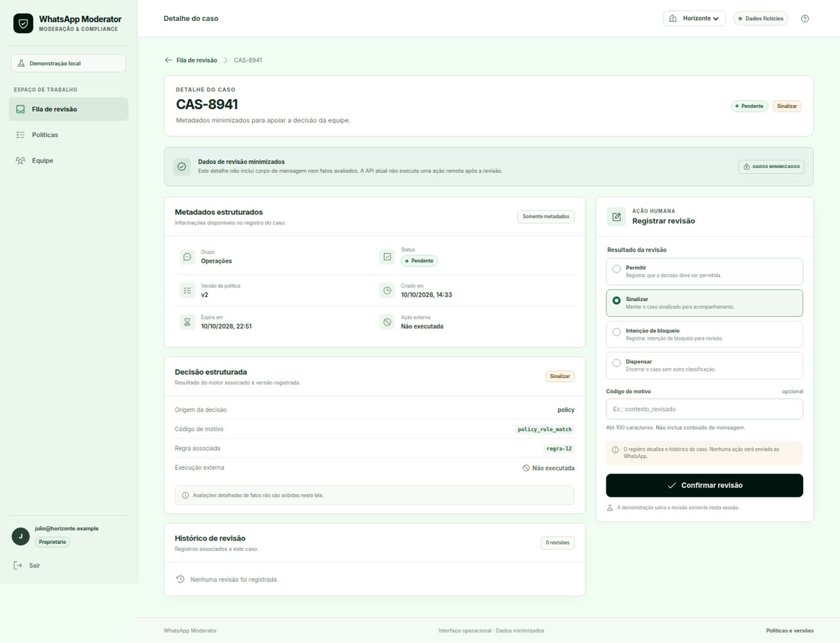Click the Versão da política list icon
The width and height of the screenshot is (840, 643).
[187, 291]
